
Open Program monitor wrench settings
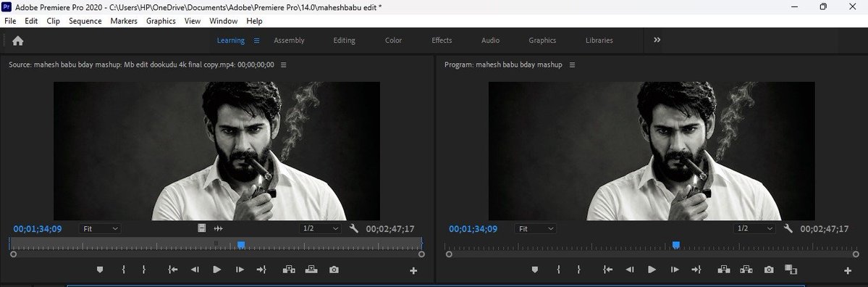coord(789,228)
